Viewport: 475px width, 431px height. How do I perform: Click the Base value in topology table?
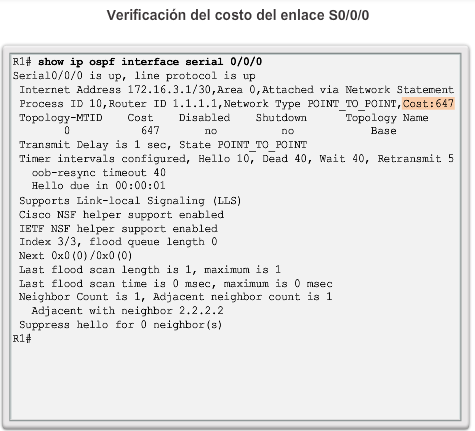coord(383,131)
